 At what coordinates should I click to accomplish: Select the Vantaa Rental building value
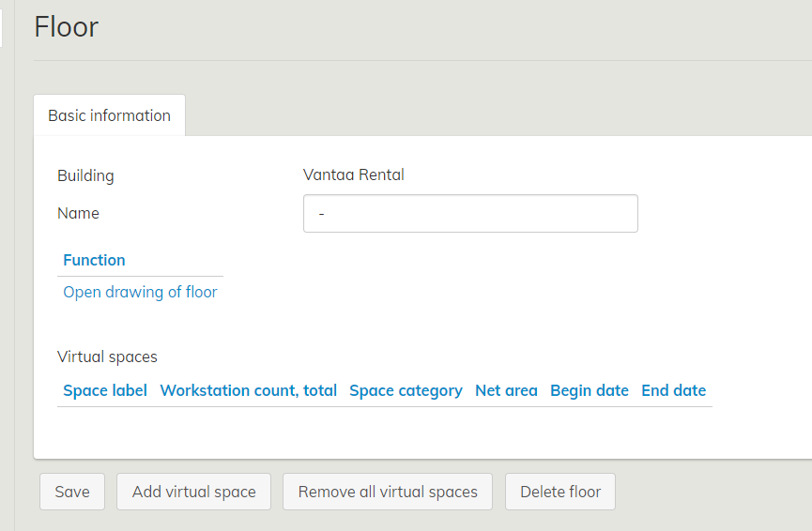click(353, 174)
